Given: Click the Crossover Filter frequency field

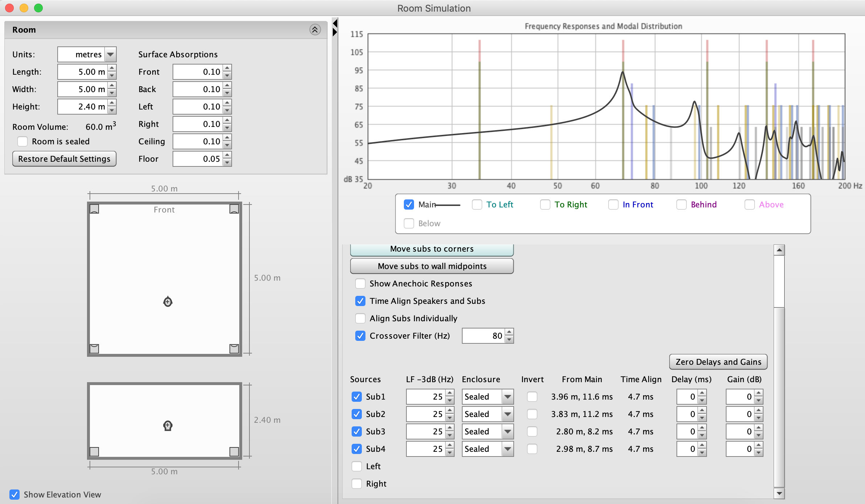Looking at the screenshot, I should 484,336.
